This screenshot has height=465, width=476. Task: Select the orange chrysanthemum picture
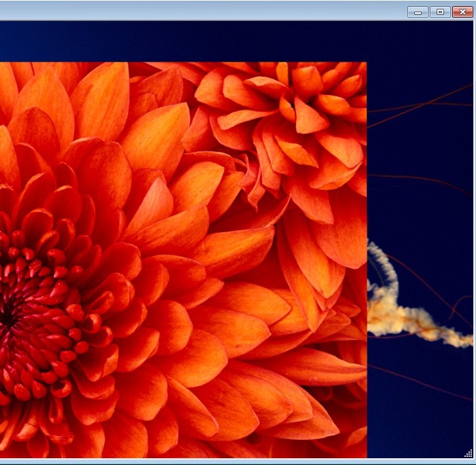[x=183, y=260]
